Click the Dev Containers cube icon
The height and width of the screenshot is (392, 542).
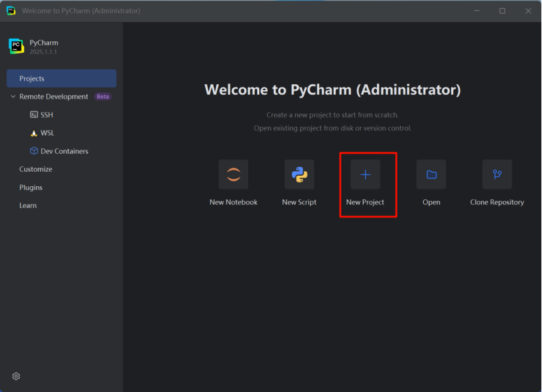pyautogui.click(x=34, y=151)
